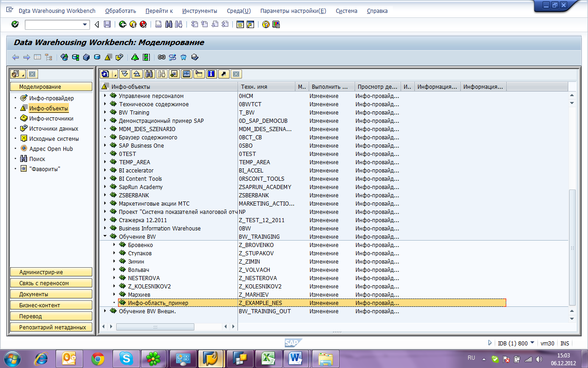Open the 'Среда(U)' menu
The image size is (588, 368).
[x=239, y=11]
